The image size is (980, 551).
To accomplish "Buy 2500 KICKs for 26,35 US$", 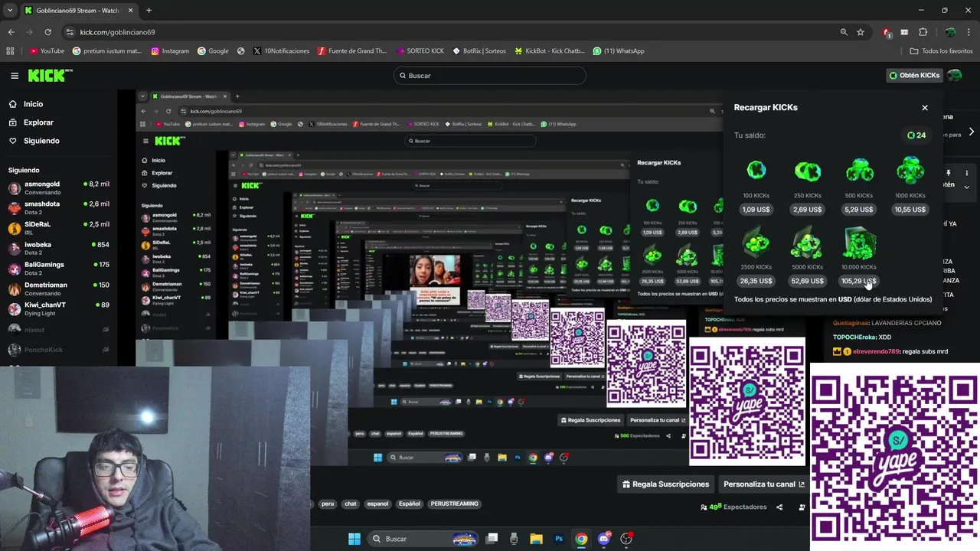I will coord(756,281).
